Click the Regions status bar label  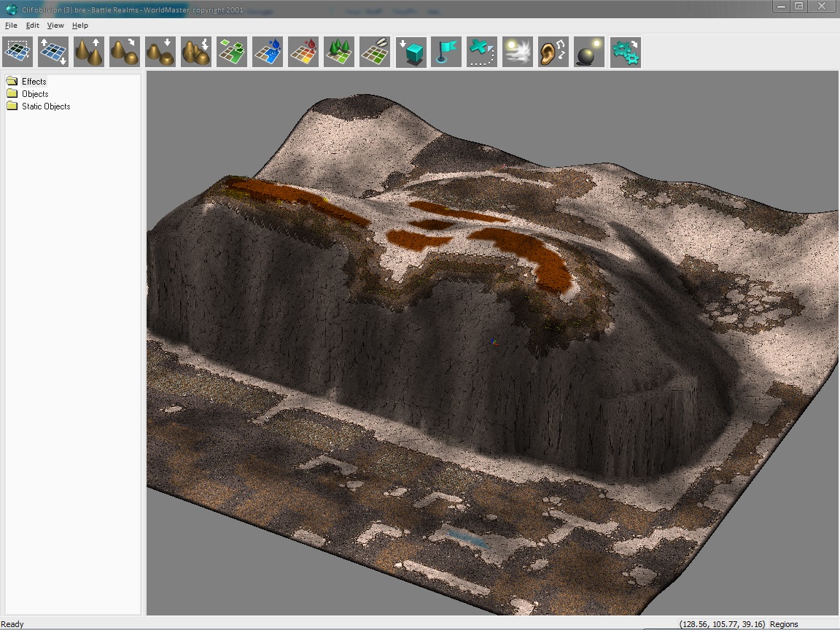784,624
